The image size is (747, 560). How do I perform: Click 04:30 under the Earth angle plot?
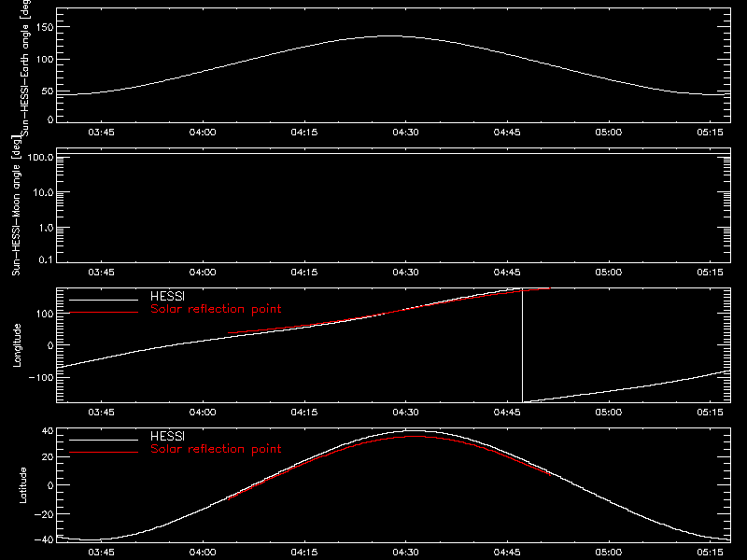point(405,133)
